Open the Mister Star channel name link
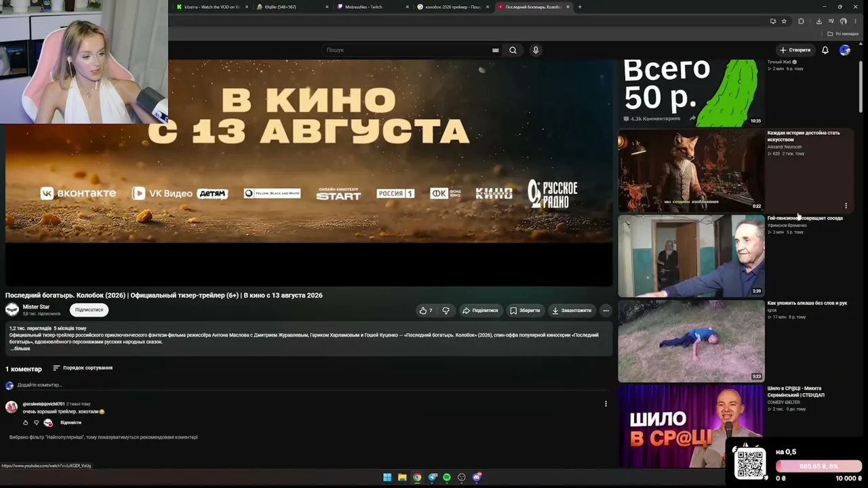The image size is (868, 488). tap(36, 307)
